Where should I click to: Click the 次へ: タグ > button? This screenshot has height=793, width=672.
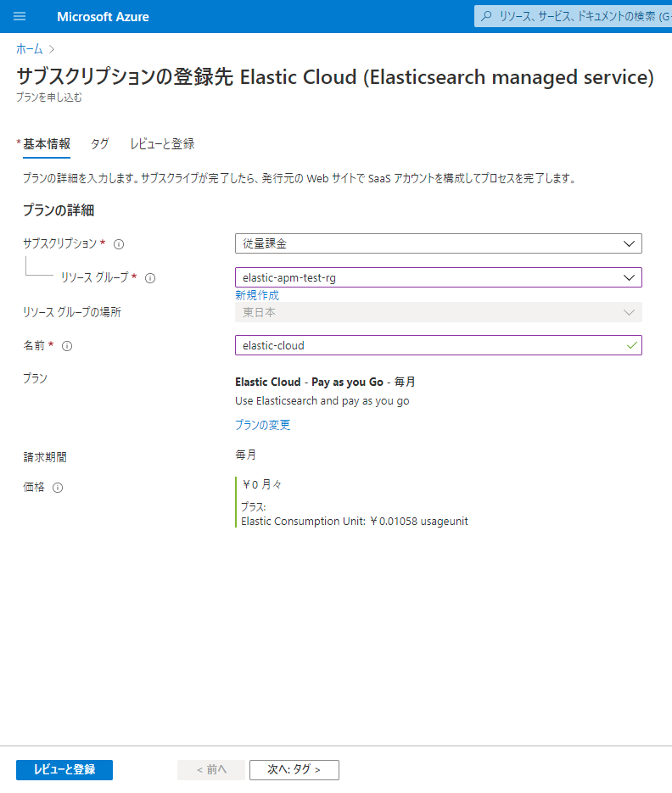[294, 770]
